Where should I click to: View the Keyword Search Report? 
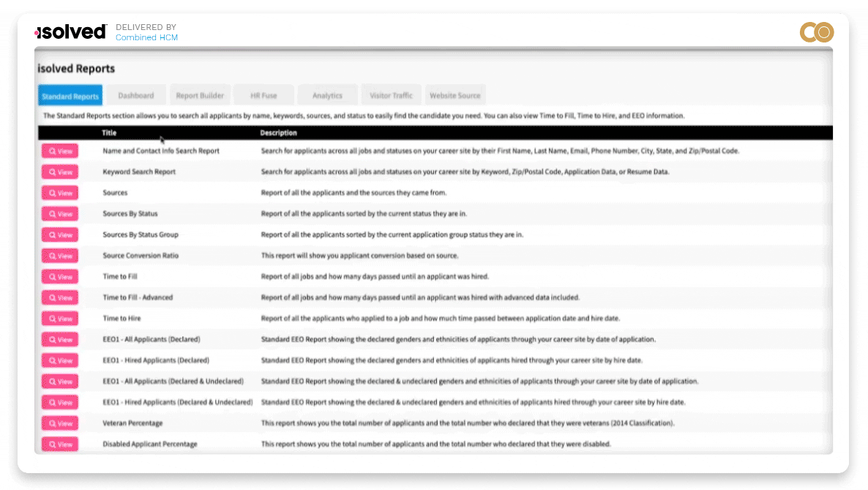pos(60,172)
